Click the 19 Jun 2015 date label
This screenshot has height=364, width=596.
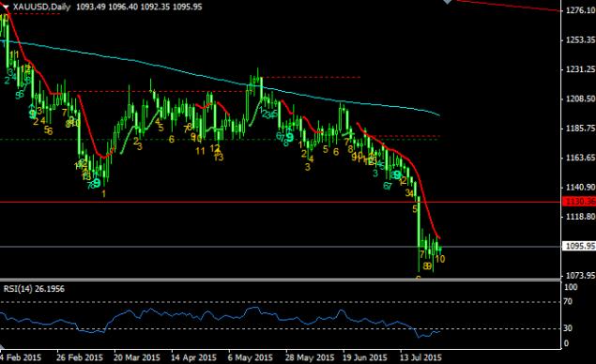(x=364, y=357)
